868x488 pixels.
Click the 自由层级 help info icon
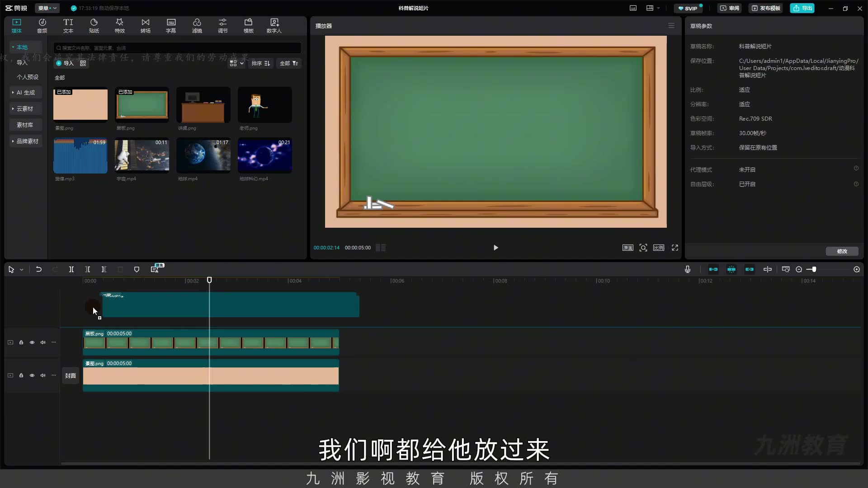pyautogui.click(x=856, y=184)
